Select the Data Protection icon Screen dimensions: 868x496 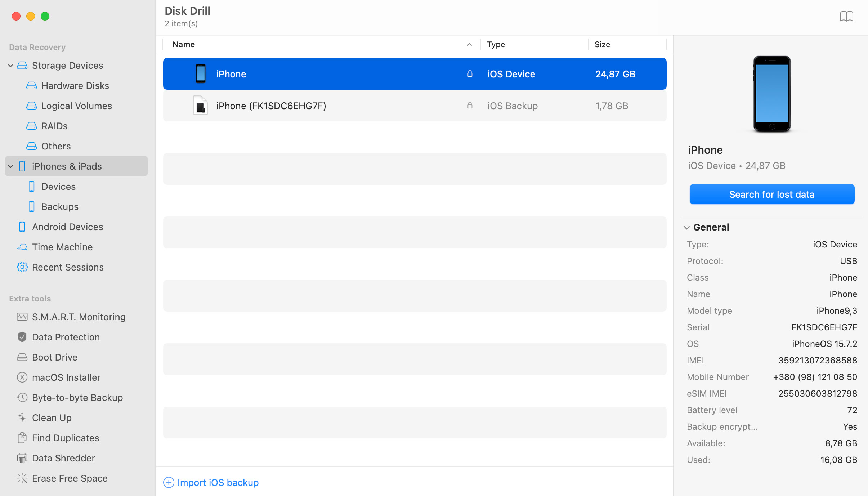[22, 337]
